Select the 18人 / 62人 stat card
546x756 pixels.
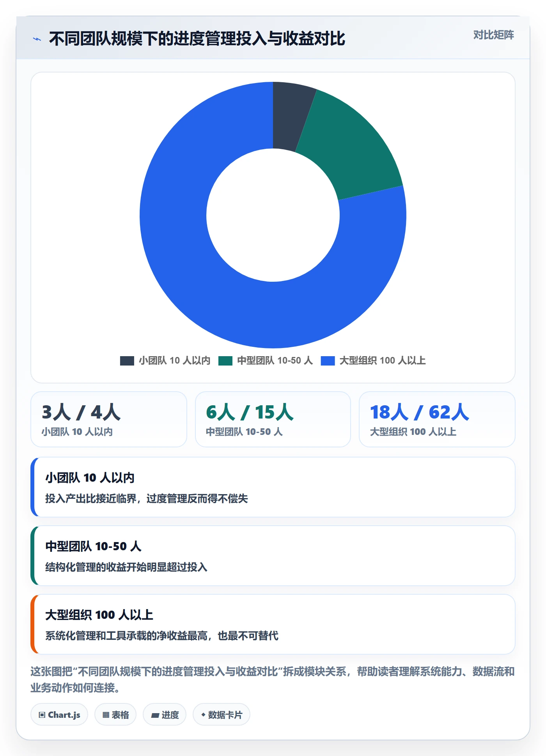point(437,419)
